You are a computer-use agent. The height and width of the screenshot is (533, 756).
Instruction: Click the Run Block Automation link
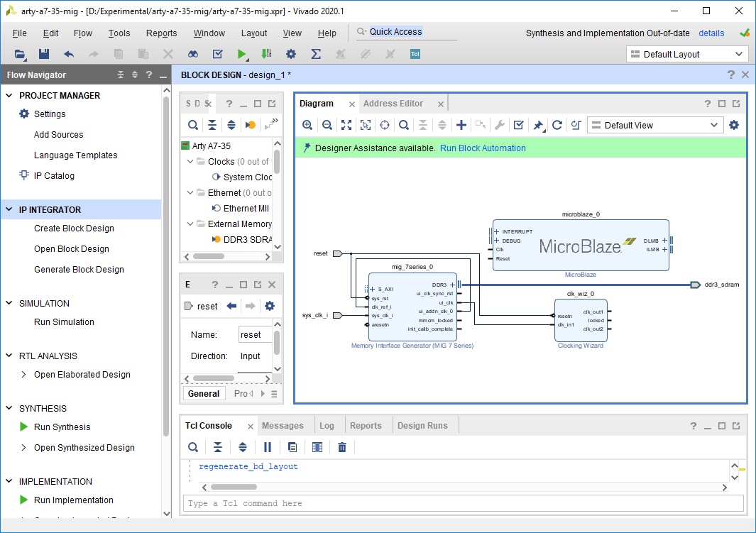[483, 148]
